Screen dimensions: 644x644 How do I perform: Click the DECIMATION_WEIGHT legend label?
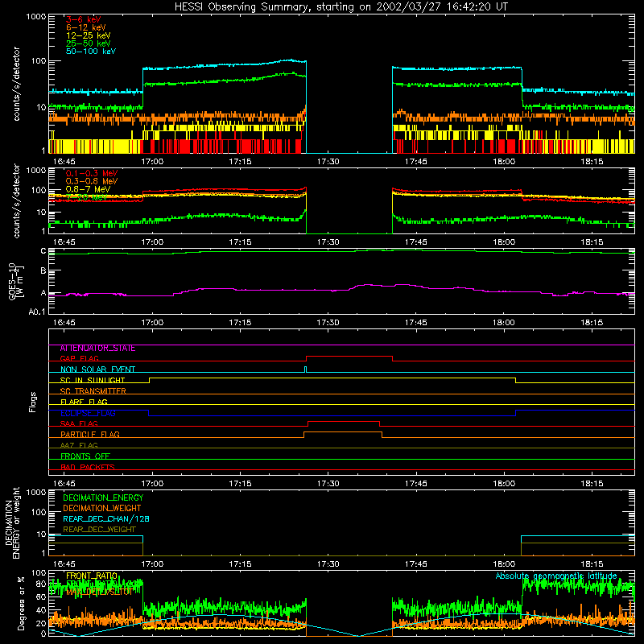pos(102,508)
